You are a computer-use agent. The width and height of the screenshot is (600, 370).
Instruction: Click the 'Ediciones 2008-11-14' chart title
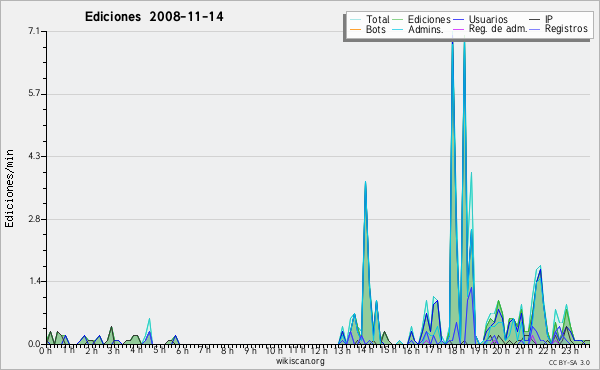tap(154, 17)
